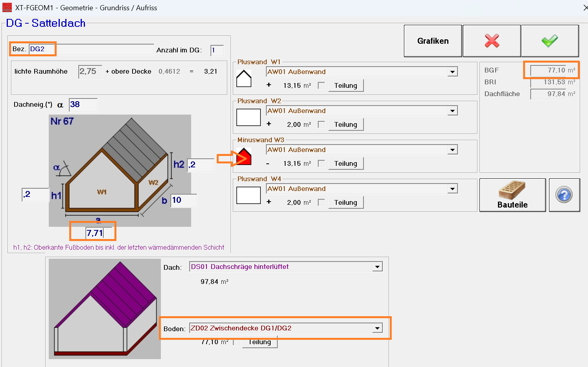Click the red X cancel button
Viewport: 588px width, 367px height.
492,41
